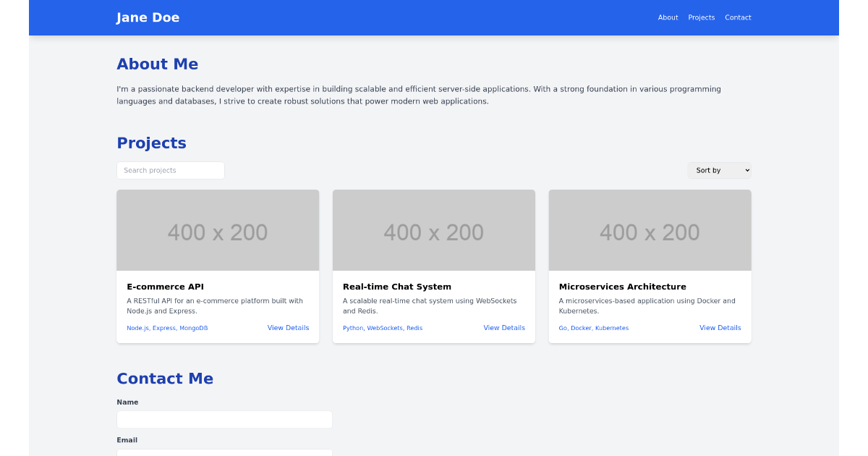Viewport: 868px width, 456px height.
Task: Select the Python technology tag
Action: coord(352,327)
